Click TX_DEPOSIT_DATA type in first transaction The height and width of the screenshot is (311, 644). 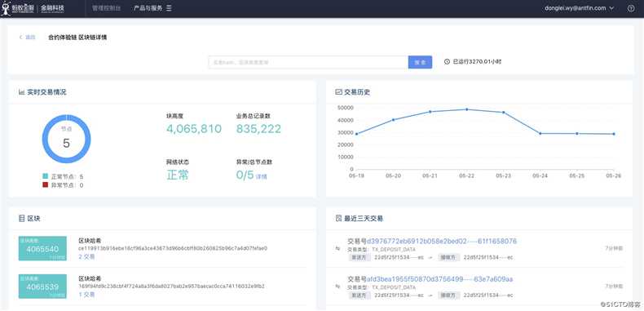(394, 249)
